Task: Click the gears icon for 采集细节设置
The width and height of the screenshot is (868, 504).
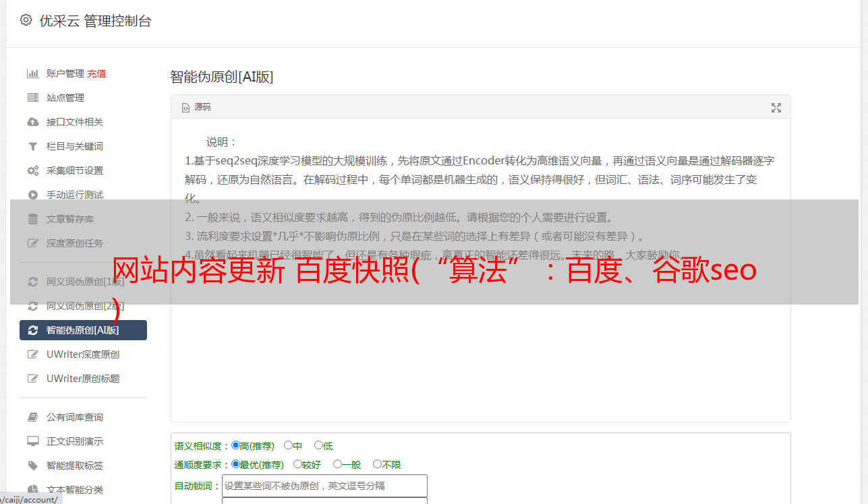Action: coord(32,170)
